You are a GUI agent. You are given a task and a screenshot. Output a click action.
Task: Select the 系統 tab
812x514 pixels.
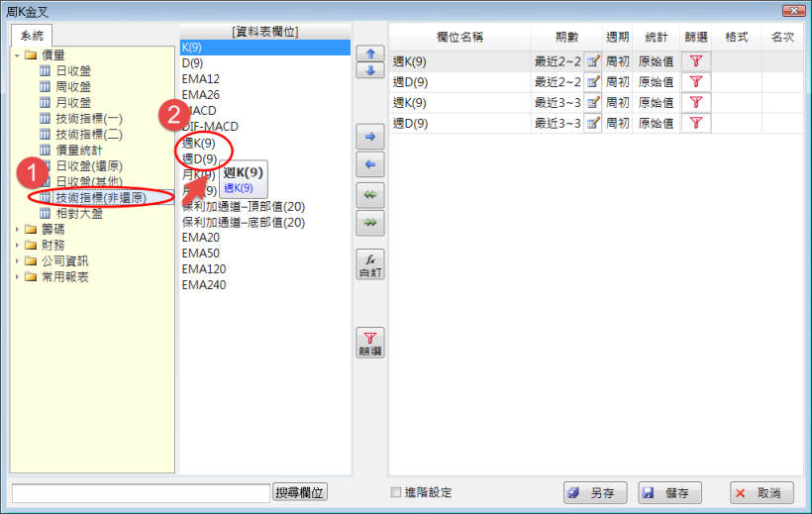pyautogui.click(x=32, y=36)
